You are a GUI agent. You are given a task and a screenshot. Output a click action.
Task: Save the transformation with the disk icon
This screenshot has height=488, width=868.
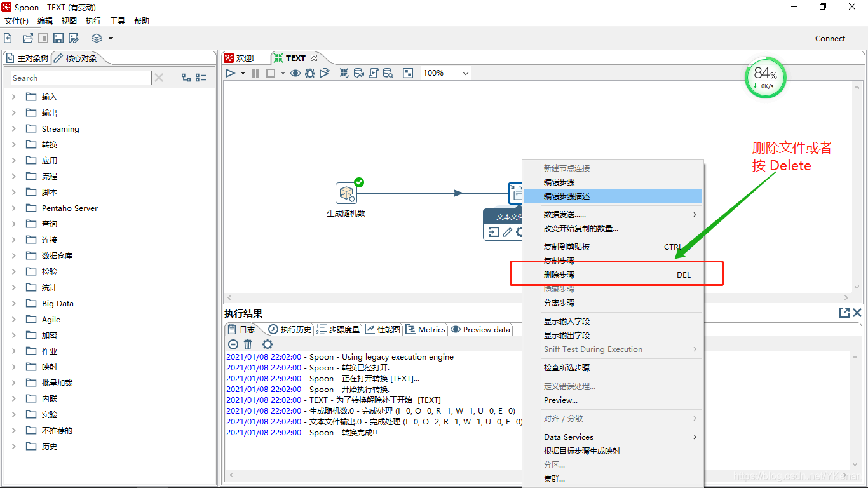click(58, 38)
